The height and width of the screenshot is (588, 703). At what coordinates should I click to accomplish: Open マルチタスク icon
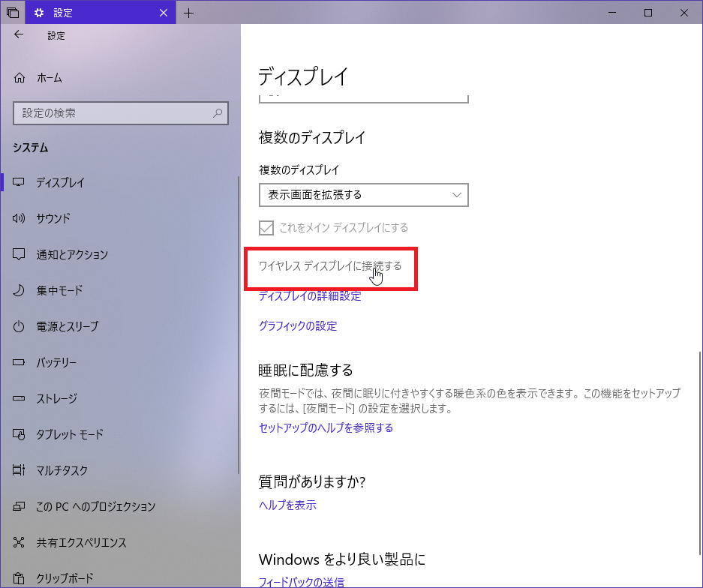19,470
